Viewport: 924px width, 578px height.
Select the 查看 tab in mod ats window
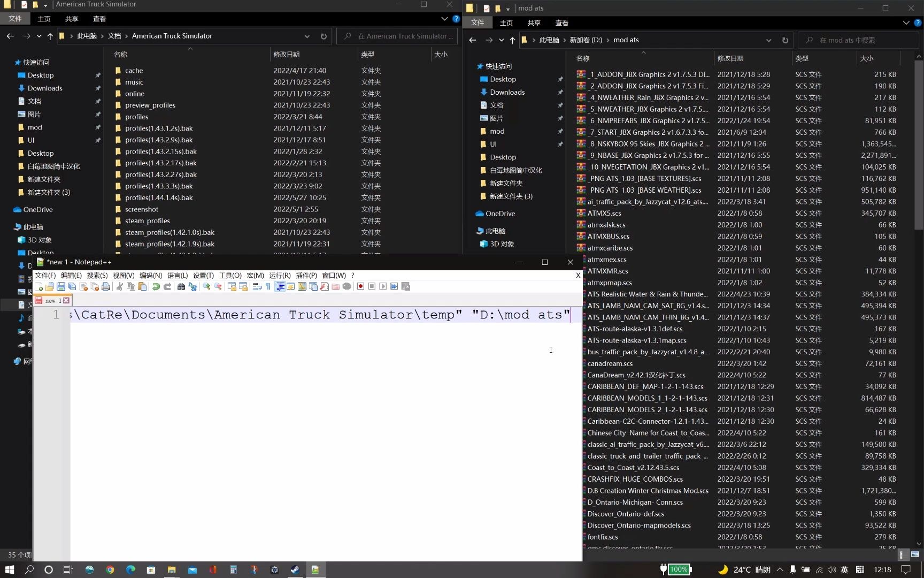point(562,23)
